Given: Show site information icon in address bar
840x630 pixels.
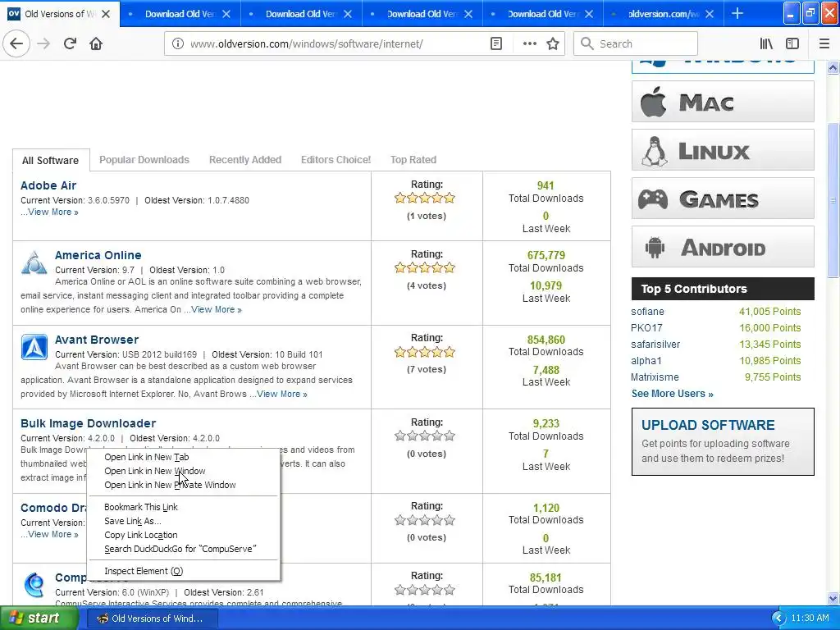Looking at the screenshot, I should click(x=178, y=43).
